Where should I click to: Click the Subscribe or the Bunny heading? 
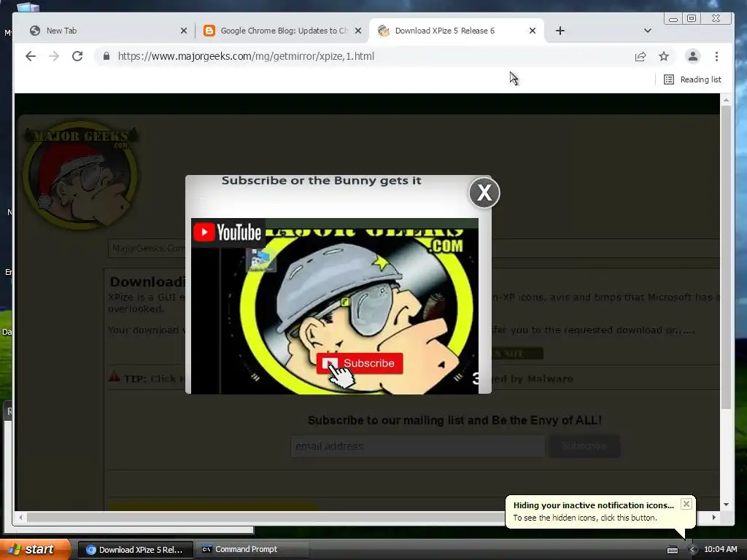(x=322, y=181)
